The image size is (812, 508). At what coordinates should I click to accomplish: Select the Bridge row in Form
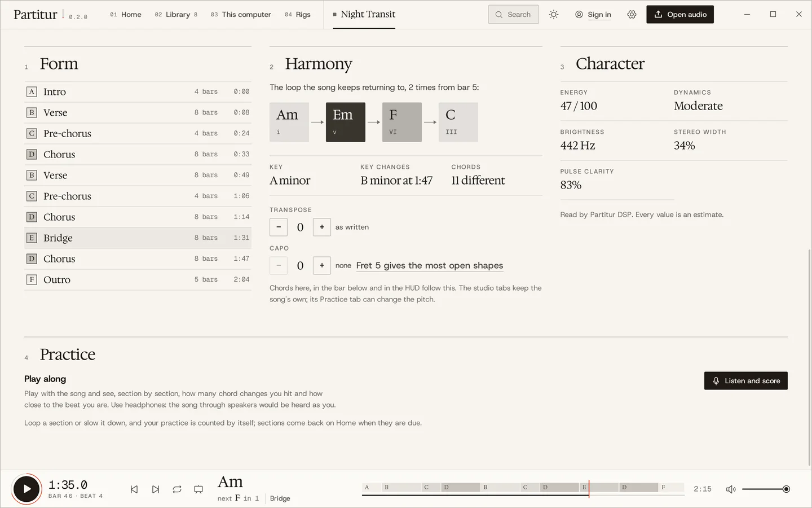pyautogui.click(x=138, y=238)
